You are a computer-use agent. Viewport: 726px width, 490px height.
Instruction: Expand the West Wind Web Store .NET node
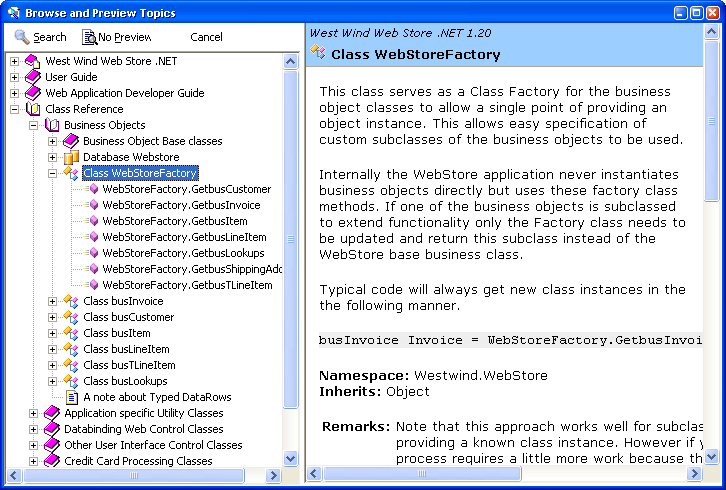coord(14,61)
